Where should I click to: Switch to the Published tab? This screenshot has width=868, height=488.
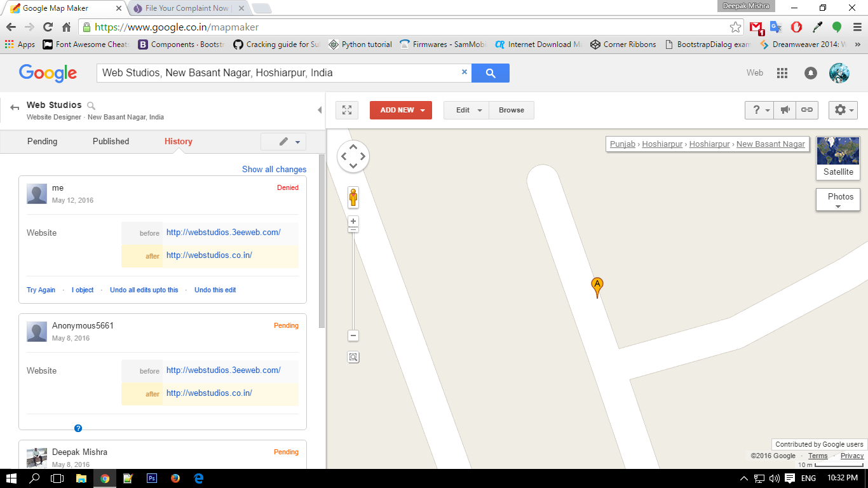tap(111, 142)
